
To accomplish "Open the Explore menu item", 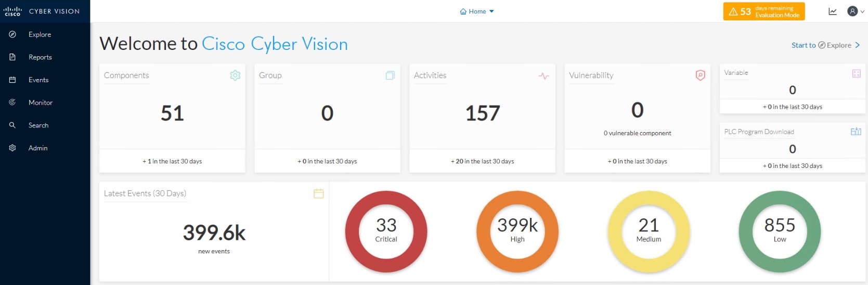I will click(x=45, y=34).
